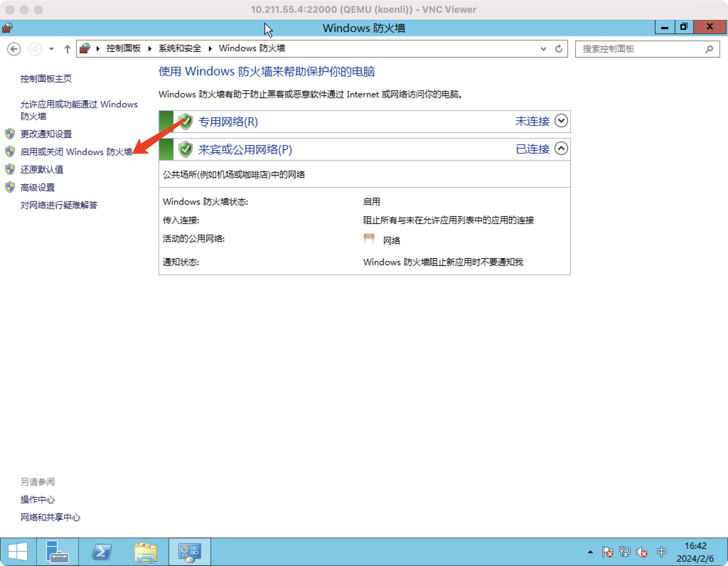Open Control Panel from the taskbar
Screen dimensions: 728x566
[x=189, y=551]
